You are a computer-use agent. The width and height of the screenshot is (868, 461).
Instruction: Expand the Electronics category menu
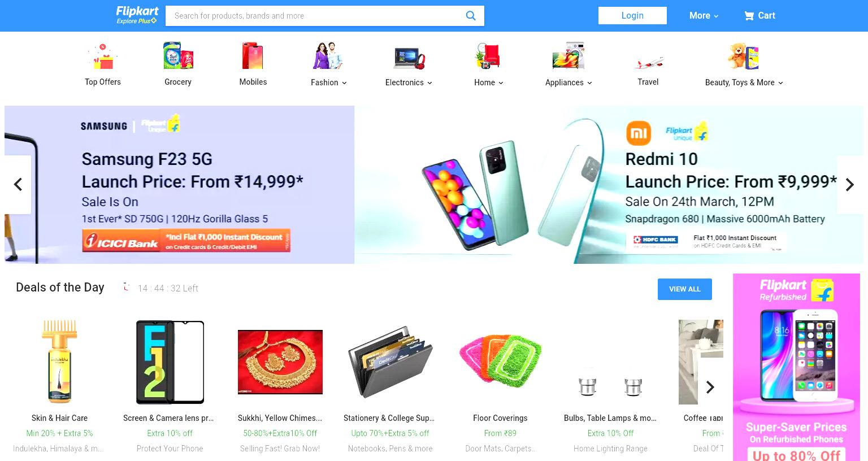409,82
